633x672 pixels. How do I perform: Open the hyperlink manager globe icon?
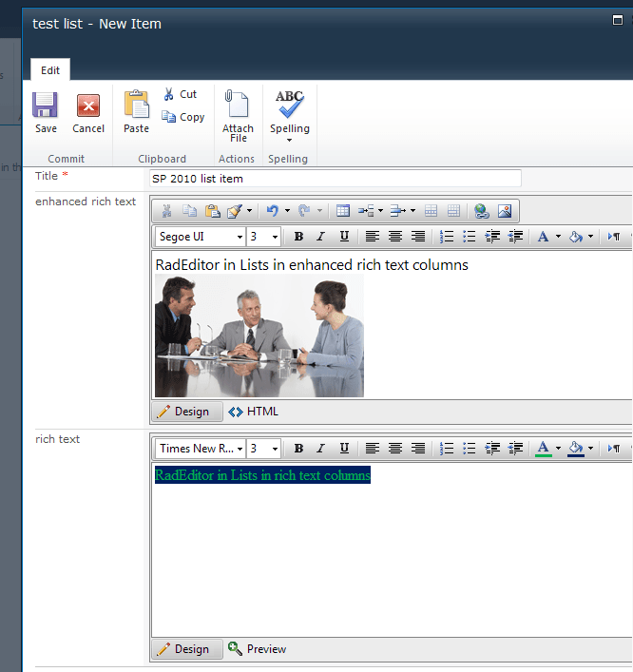coord(482,211)
